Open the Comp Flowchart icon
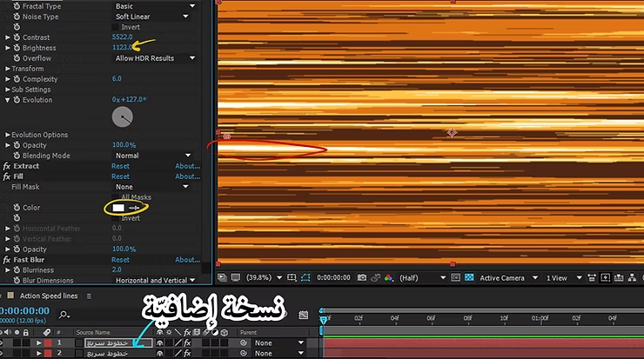 [632, 278]
